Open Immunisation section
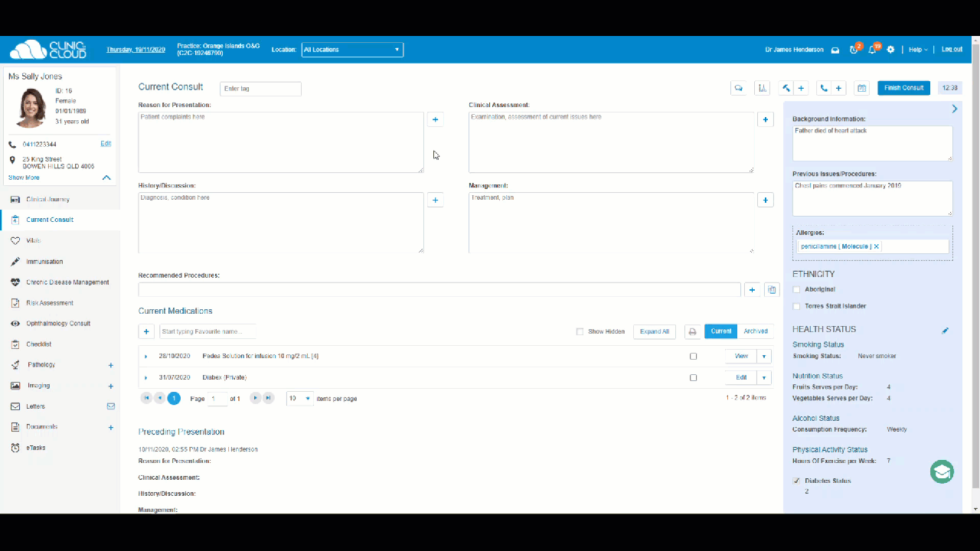Screen dimensions: 980x551 [44, 262]
